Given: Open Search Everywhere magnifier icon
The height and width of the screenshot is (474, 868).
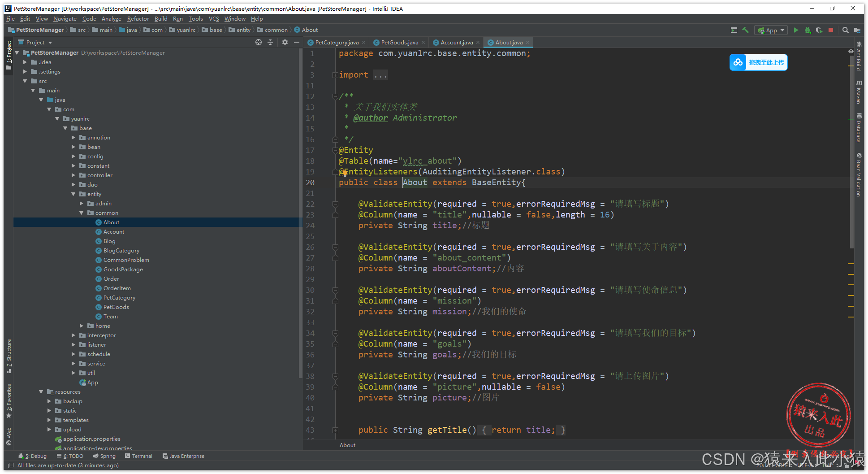Looking at the screenshot, I should [845, 30].
